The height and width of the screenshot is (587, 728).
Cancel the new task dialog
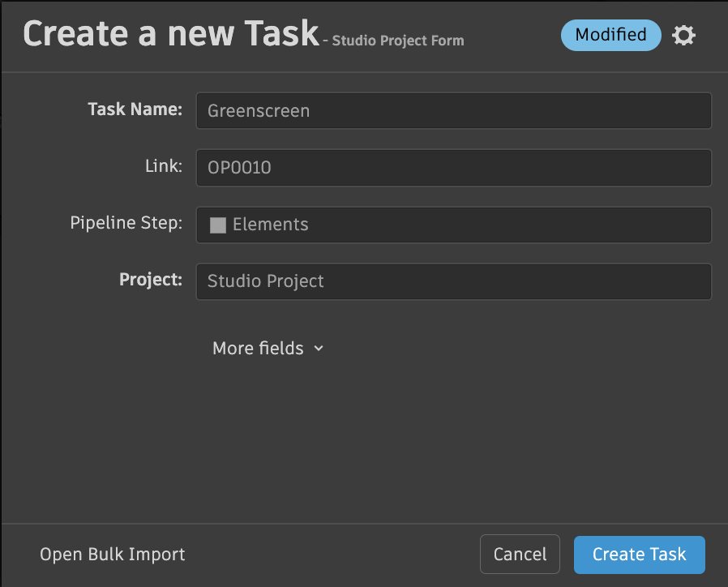coord(520,555)
